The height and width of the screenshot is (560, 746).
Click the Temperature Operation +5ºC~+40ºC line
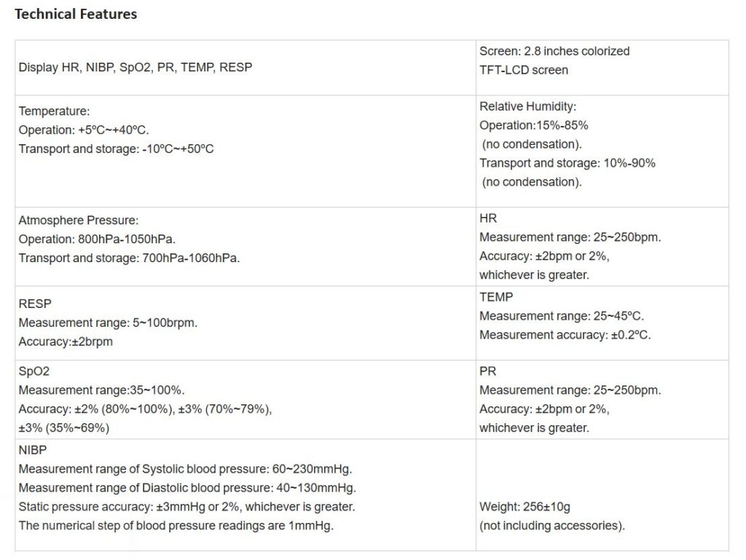(x=84, y=130)
